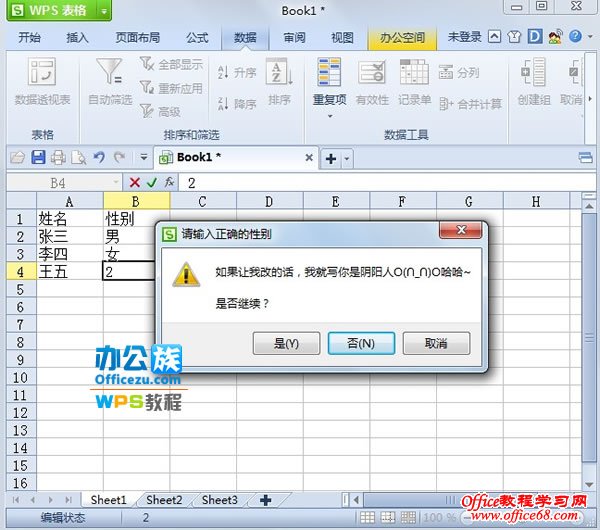Open the quick access toolbar customize dropdown
The height and width of the screenshot is (530, 600).
coord(144,157)
